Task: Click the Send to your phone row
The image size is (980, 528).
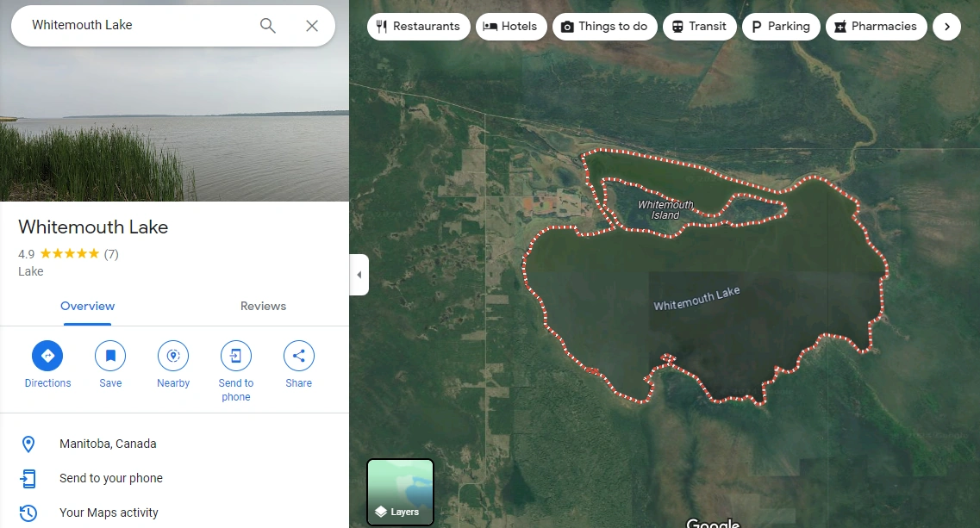Action: point(174,479)
